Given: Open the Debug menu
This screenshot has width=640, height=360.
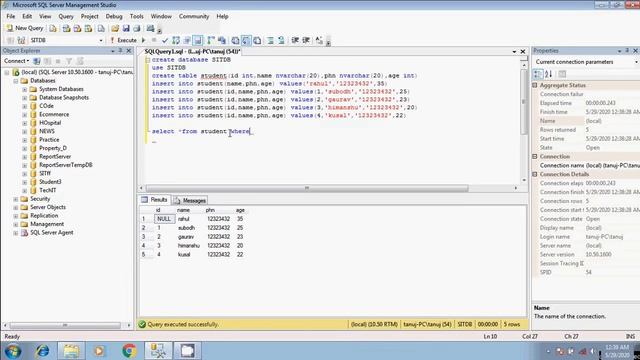Looking at the screenshot, I should [114, 16].
